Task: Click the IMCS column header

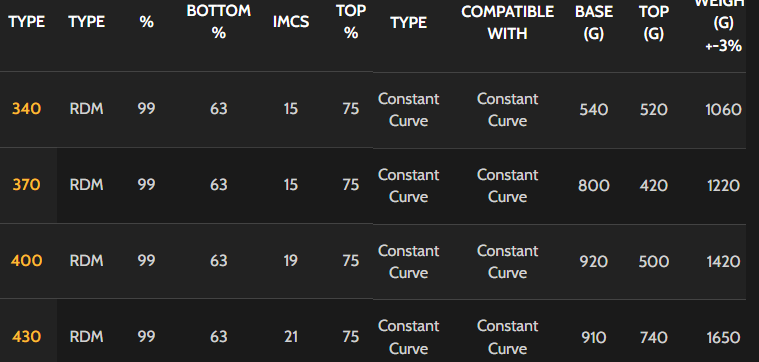Action: [x=290, y=22]
